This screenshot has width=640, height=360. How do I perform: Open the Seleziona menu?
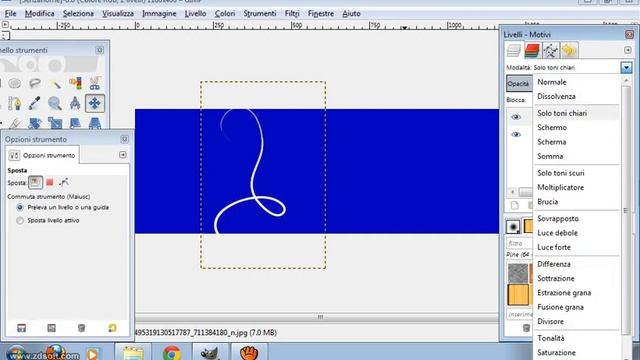click(78, 13)
